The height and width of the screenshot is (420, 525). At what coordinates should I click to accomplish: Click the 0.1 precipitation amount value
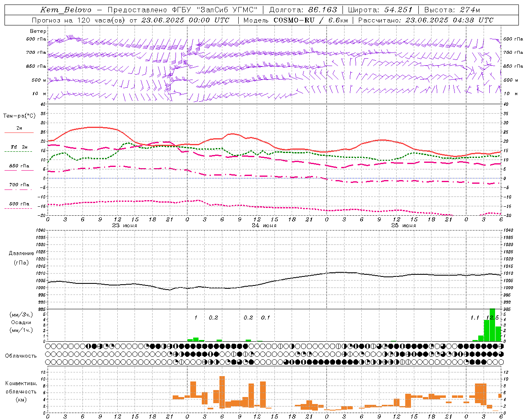point(265,317)
